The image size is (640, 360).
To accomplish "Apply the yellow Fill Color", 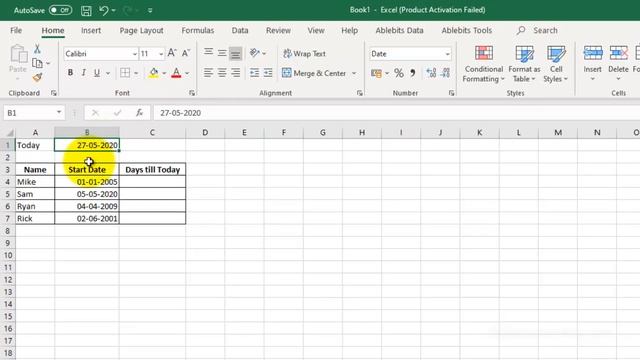I will (x=153, y=73).
